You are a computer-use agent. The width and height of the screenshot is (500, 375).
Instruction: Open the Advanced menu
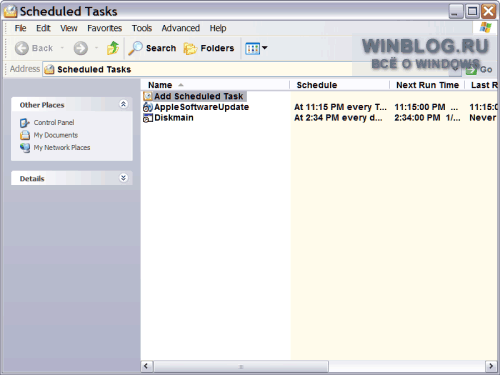(181, 28)
